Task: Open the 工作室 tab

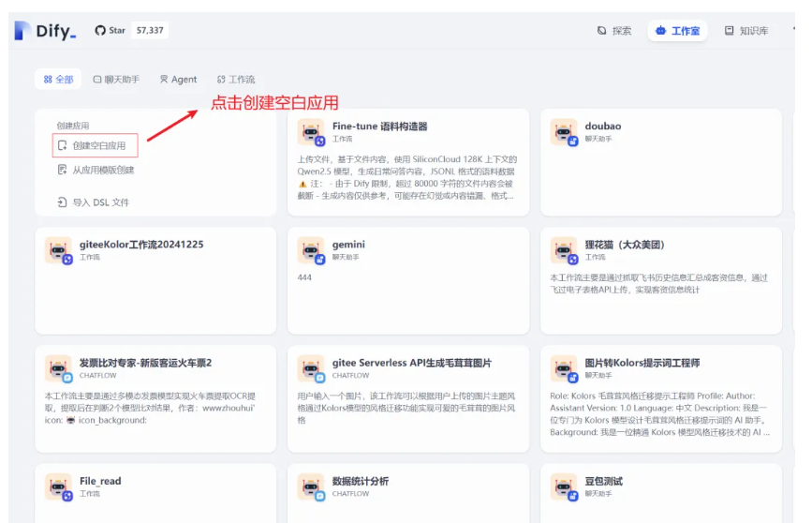Action: point(677,31)
